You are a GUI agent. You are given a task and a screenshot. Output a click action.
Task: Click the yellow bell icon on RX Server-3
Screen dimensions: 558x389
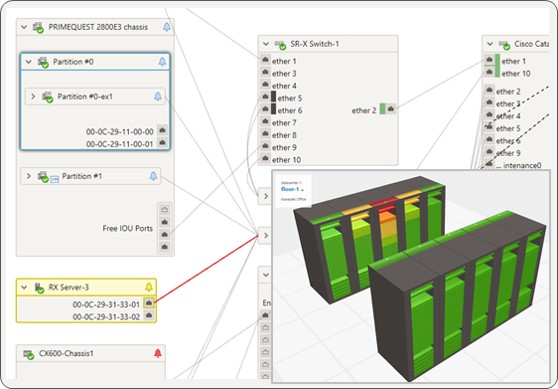point(149,287)
